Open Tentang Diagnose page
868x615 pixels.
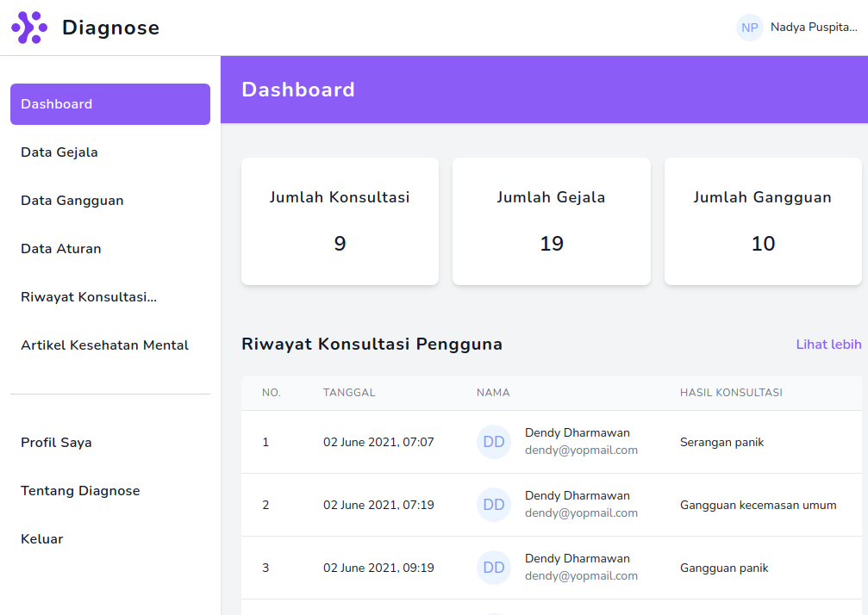[80, 491]
